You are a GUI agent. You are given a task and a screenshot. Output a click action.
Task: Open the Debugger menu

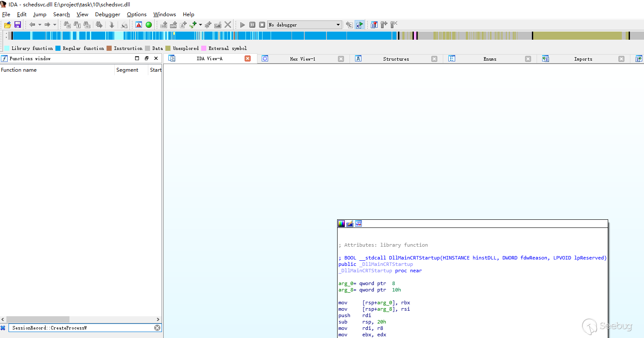[x=107, y=14]
